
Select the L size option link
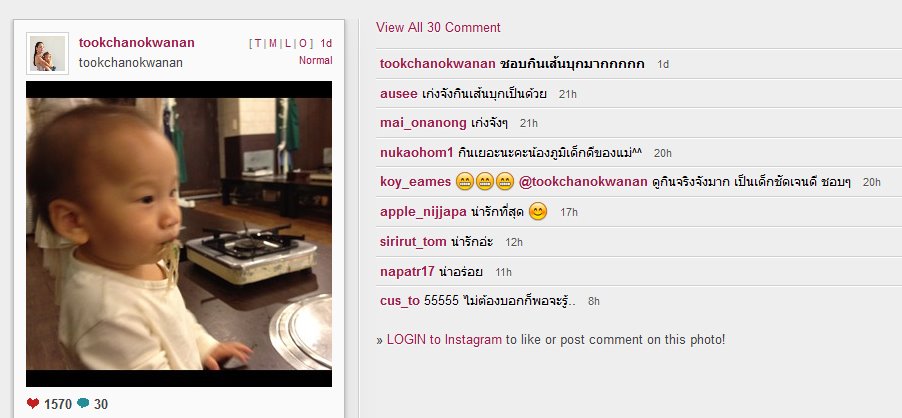288,43
